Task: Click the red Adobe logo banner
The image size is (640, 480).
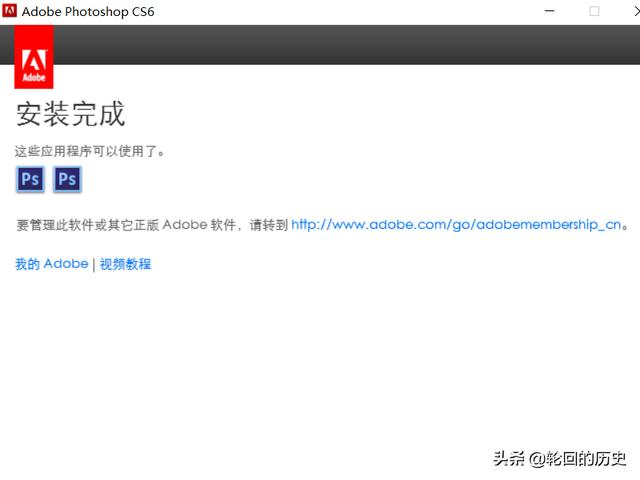Action: [x=34, y=58]
